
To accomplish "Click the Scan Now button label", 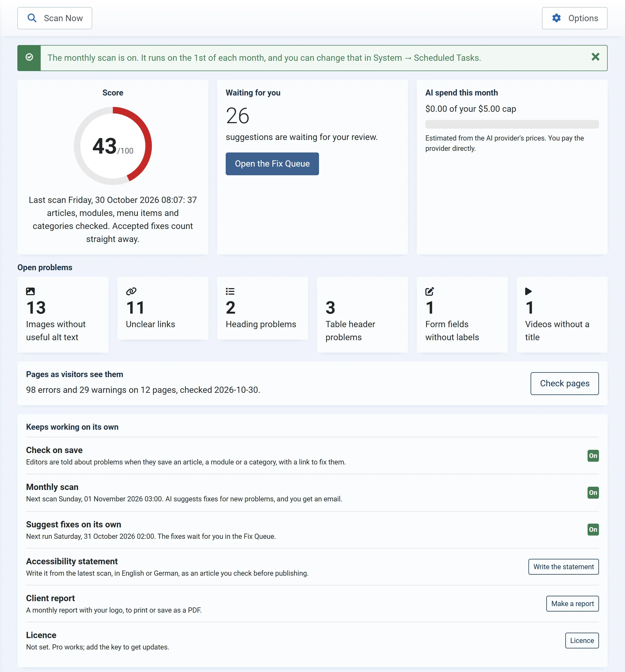I will tap(63, 18).
